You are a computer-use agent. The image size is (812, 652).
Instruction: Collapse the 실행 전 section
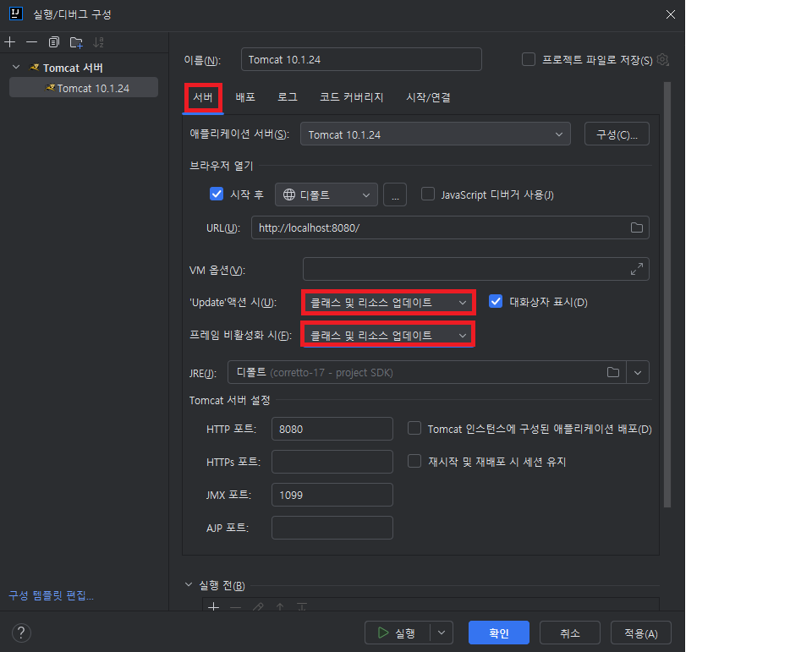189,584
